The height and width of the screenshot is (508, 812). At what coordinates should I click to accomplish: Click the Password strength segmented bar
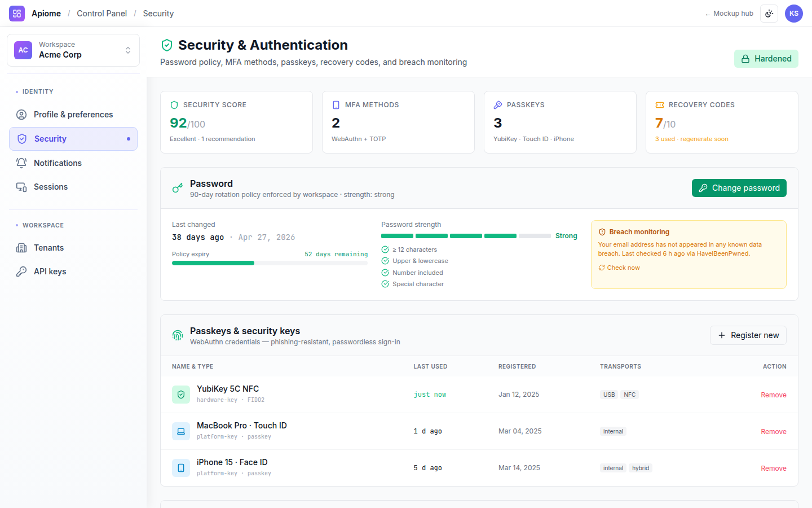[x=466, y=236]
